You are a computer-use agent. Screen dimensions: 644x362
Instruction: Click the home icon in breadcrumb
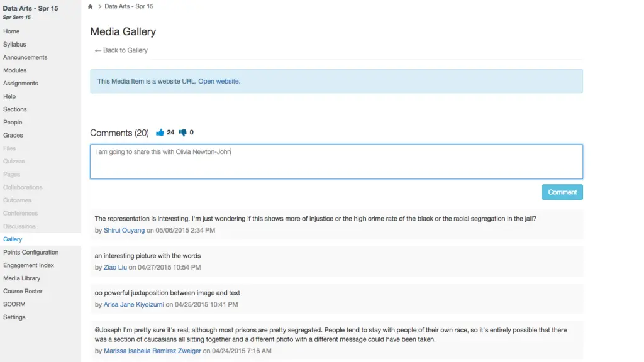tap(91, 6)
